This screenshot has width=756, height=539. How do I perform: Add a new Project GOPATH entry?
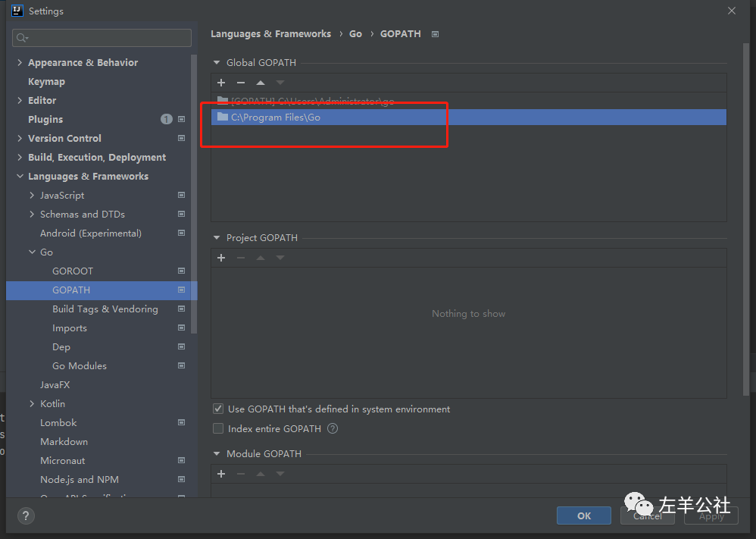point(221,258)
